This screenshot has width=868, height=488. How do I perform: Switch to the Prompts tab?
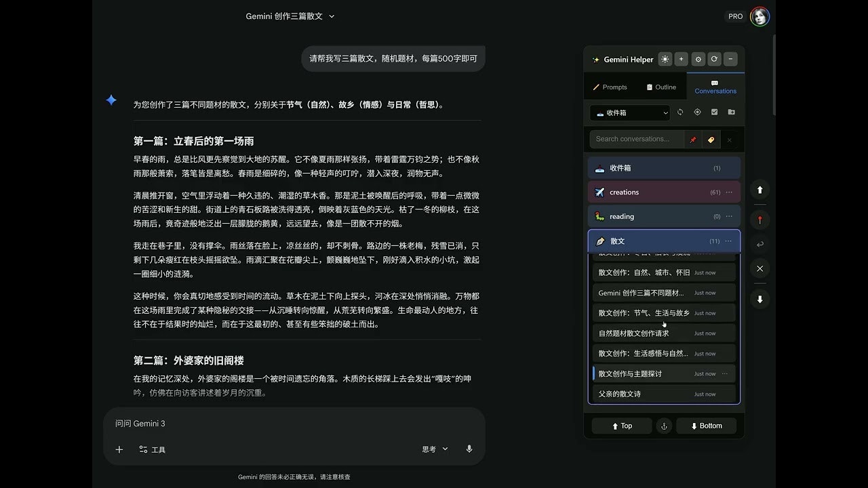coord(610,87)
